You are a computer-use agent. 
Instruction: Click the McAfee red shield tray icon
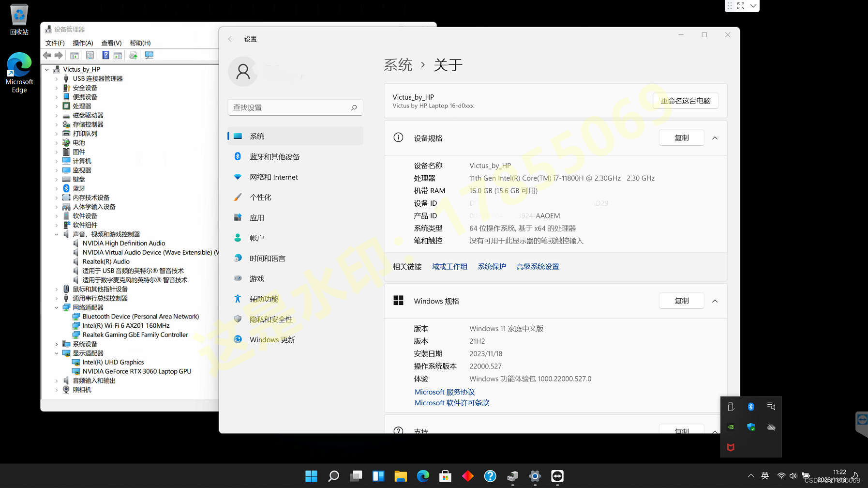(731, 447)
